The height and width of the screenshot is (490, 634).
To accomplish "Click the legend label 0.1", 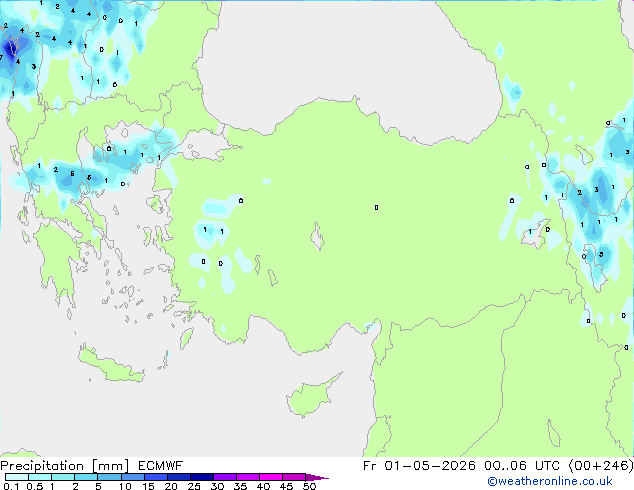I will (x=11, y=486).
